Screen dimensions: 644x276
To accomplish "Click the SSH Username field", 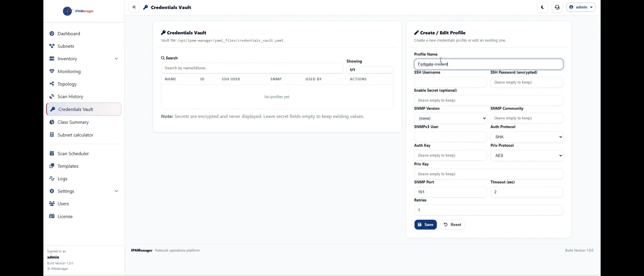I will 450,83.
